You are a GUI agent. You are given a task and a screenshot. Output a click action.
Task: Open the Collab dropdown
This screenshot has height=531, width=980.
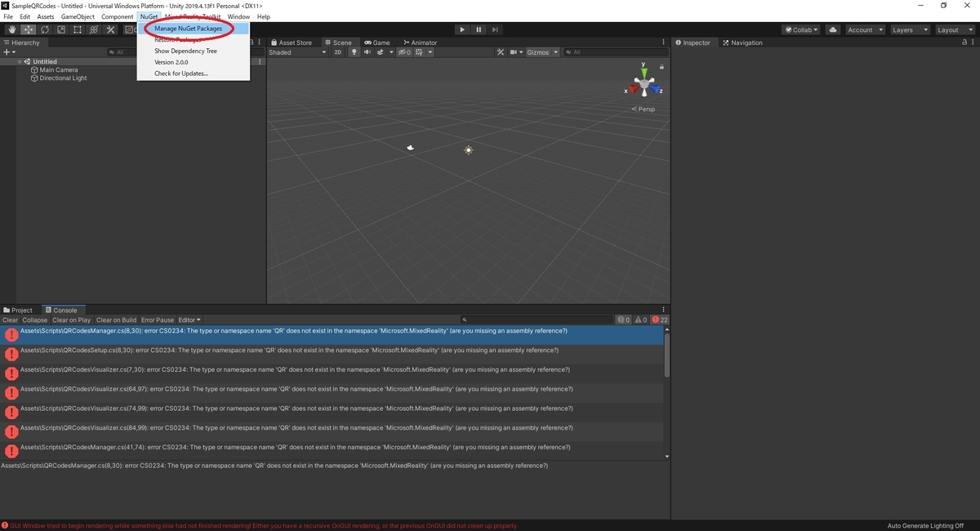pos(802,29)
